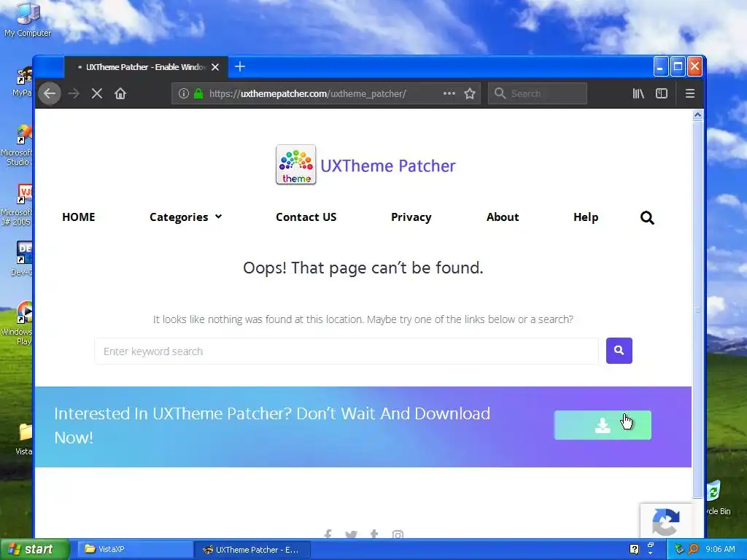
Task: Click the Oops page not found heading
Action: point(363,268)
